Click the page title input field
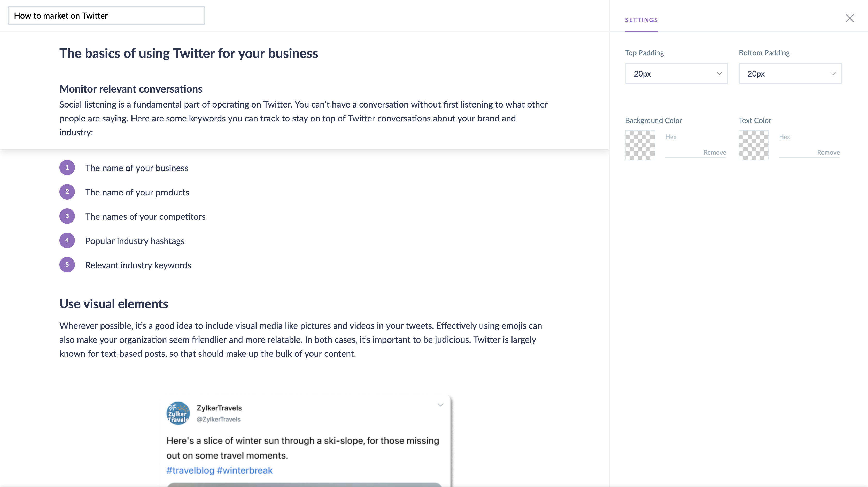Viewport: 868px width, 487px height. (106, 16)
